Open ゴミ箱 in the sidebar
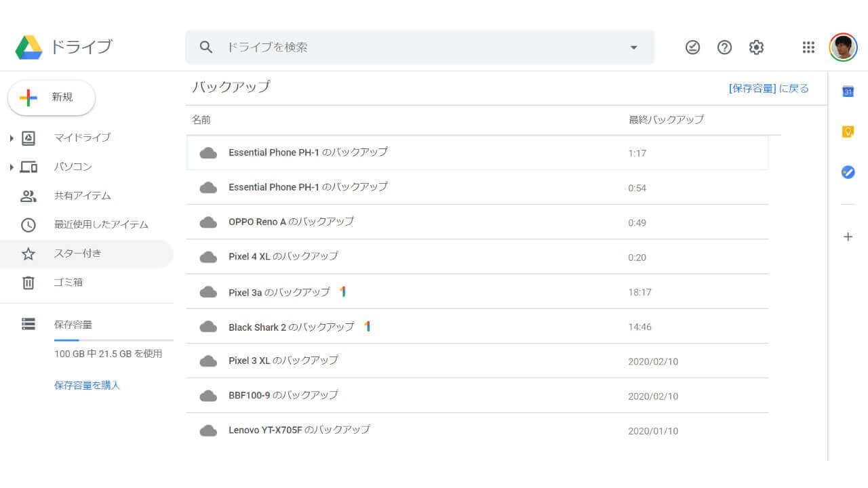868x488 pixels. click(x=68, y=283)
